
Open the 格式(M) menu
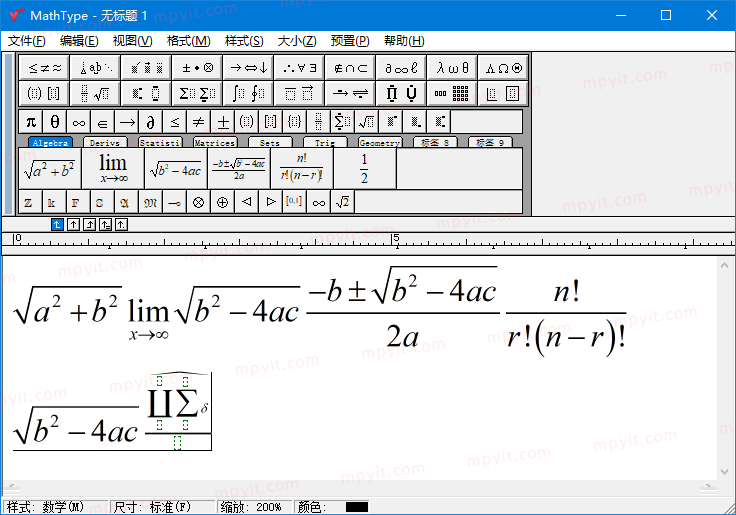click(189, 41)
